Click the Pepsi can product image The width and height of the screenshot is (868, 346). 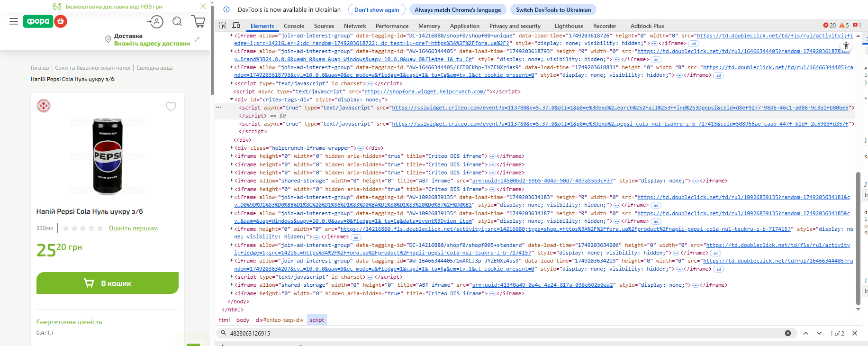pyautogui.click(x=108, y=156)
